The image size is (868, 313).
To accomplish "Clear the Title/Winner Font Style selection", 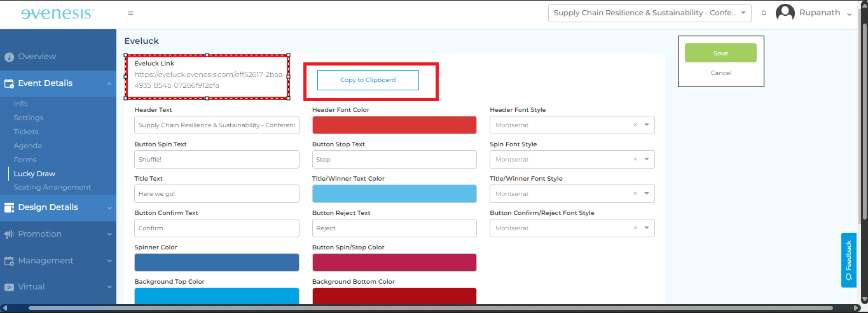I will coord(635,194).
